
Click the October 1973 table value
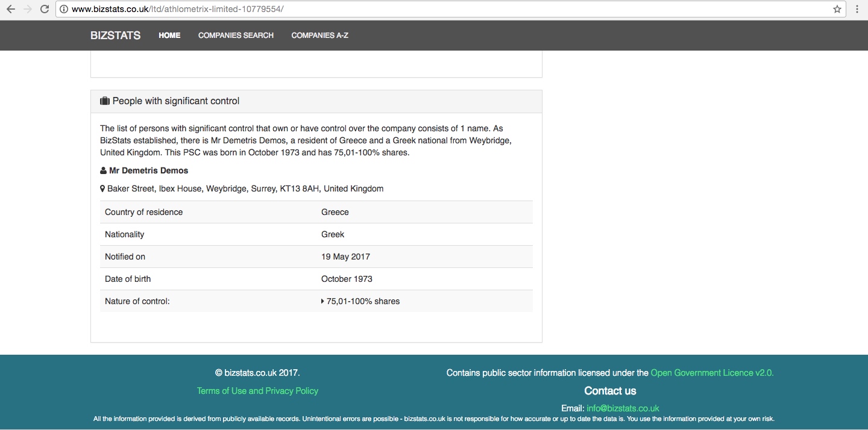(347, 279)
